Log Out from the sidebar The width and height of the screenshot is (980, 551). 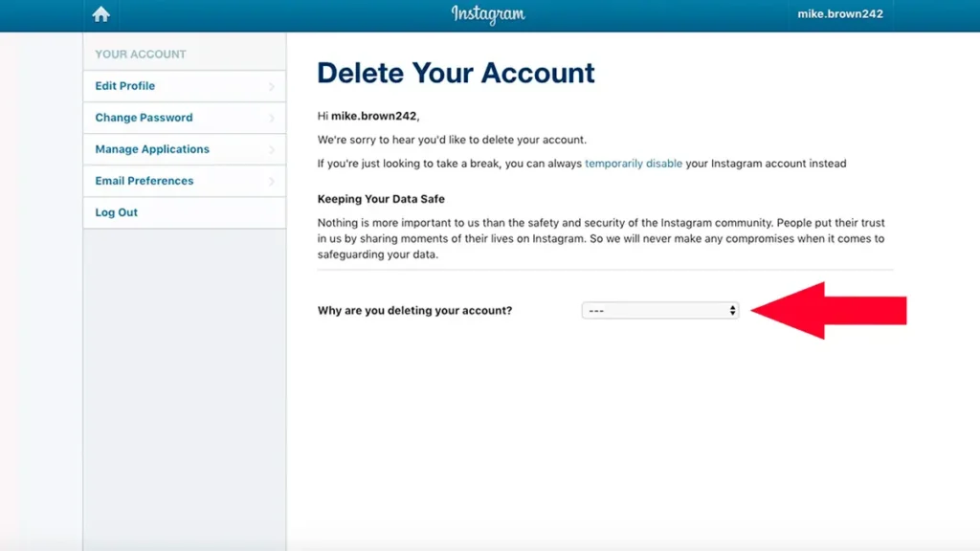click(185, 212)
